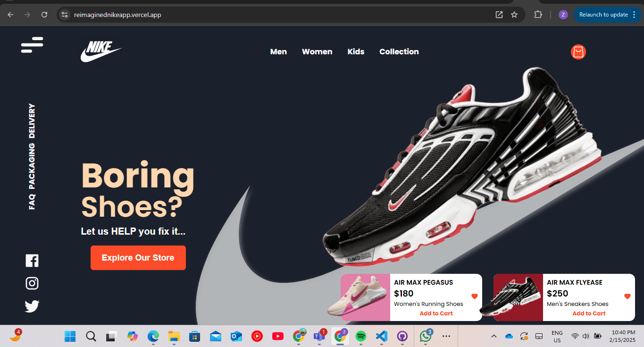
Task: Click the Men's Sneakers Shoes description
Action: [x=577, y=304]
